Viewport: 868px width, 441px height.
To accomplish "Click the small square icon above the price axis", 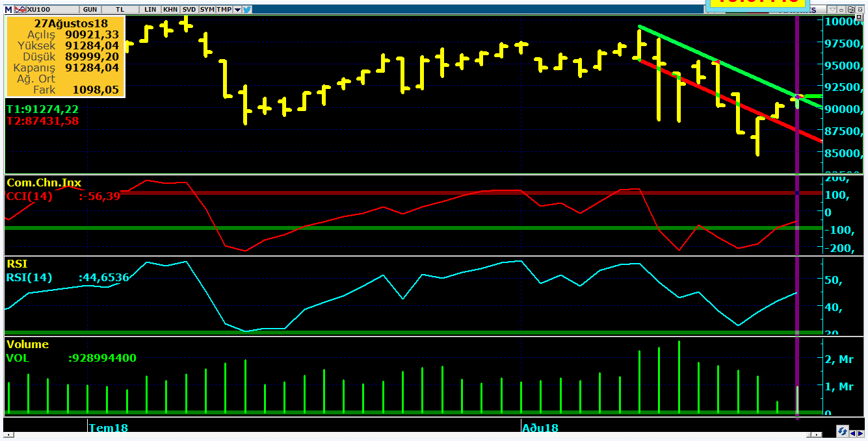I will pyautogui.click(x=859, y=17).
